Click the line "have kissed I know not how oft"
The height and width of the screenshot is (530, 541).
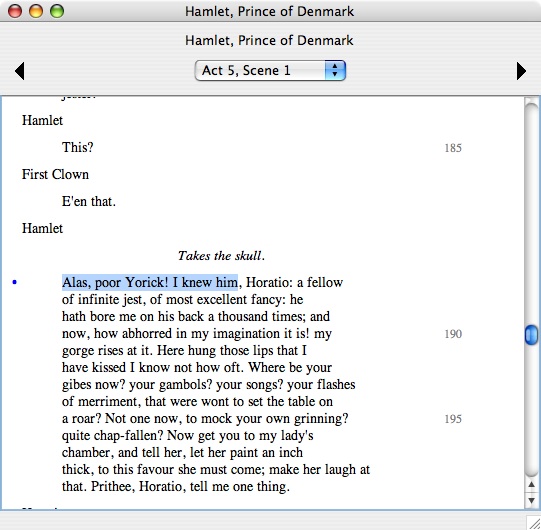point(197,367)
